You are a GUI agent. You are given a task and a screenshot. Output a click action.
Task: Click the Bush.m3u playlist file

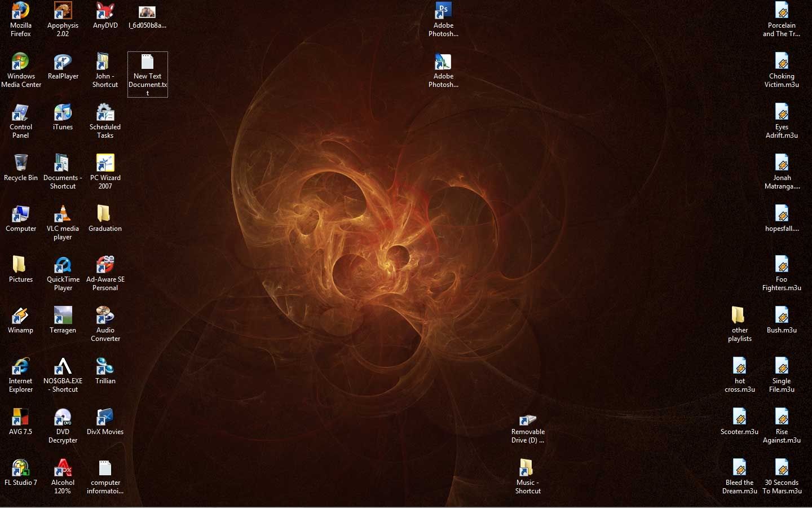click(782, 316)
